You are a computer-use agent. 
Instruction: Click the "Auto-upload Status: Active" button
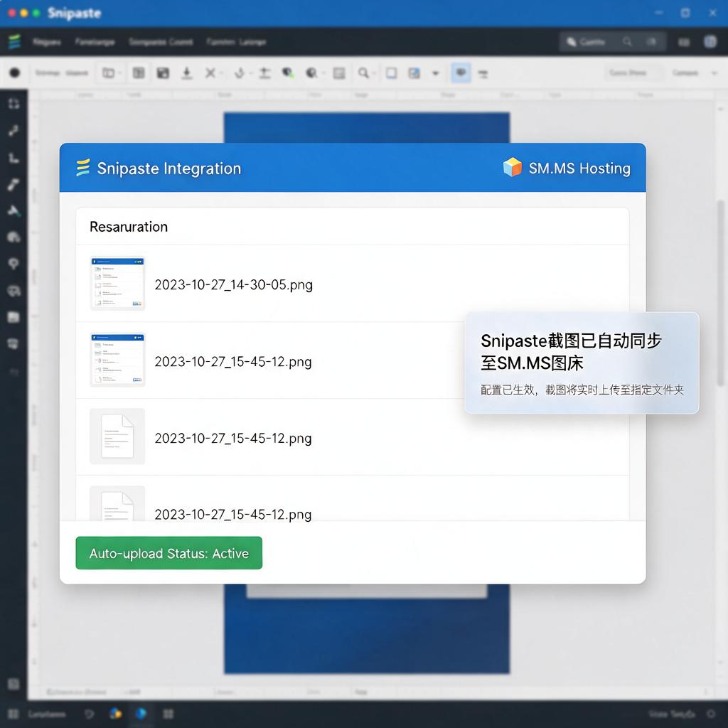pyautogui.click(x=169, y=553)
